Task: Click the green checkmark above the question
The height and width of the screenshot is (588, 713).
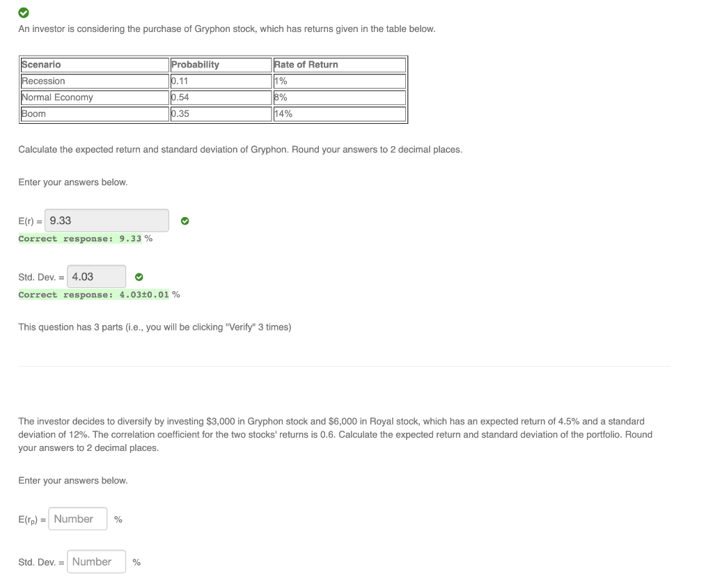Action: click(24, 13)
